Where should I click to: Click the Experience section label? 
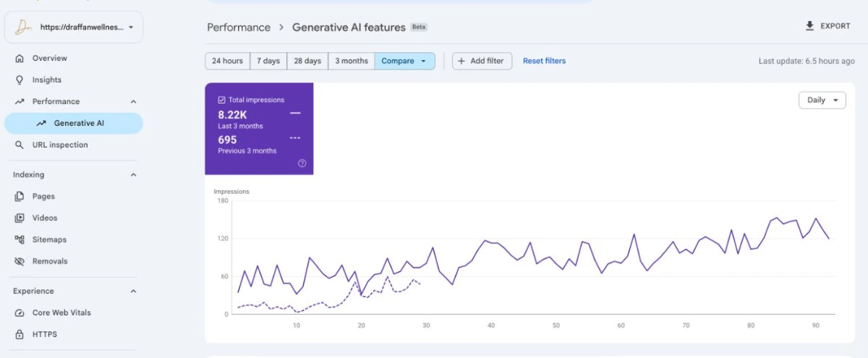click(33, 291)
